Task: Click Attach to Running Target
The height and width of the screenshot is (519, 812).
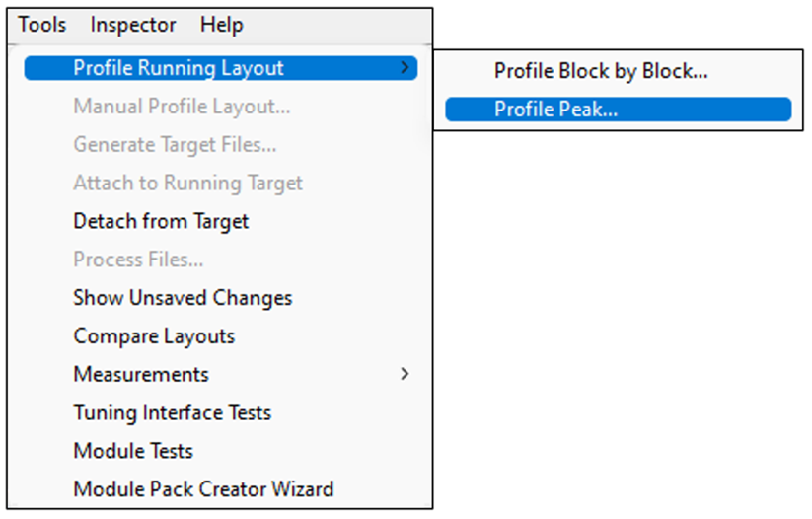Action: [x=187, y=184]
